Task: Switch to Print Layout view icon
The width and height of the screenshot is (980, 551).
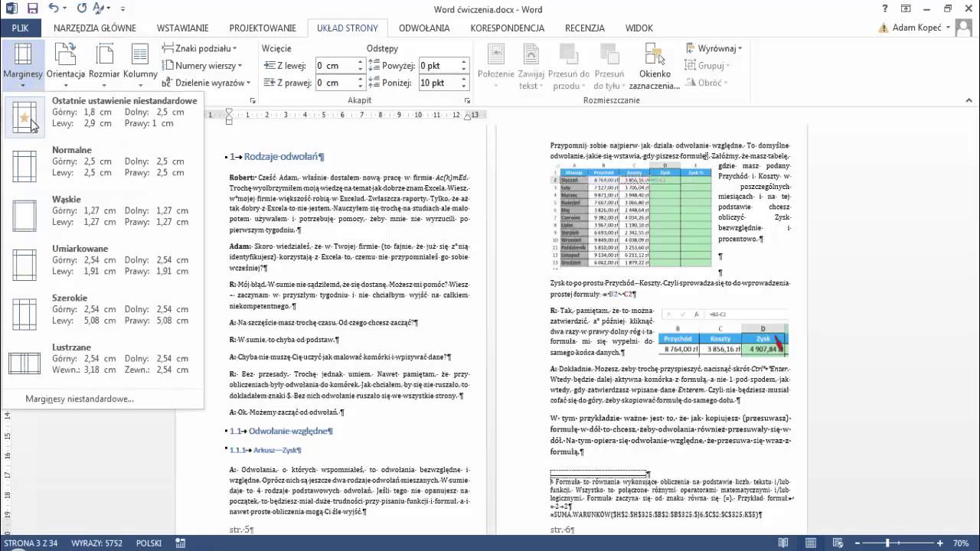Action: tap(812, 543)
